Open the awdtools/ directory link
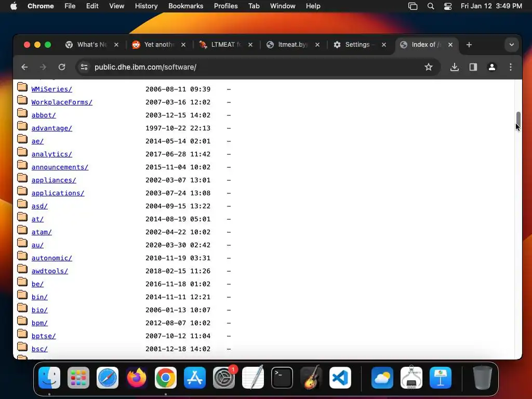This screenshot has height=399, width=532. [49, 271]
